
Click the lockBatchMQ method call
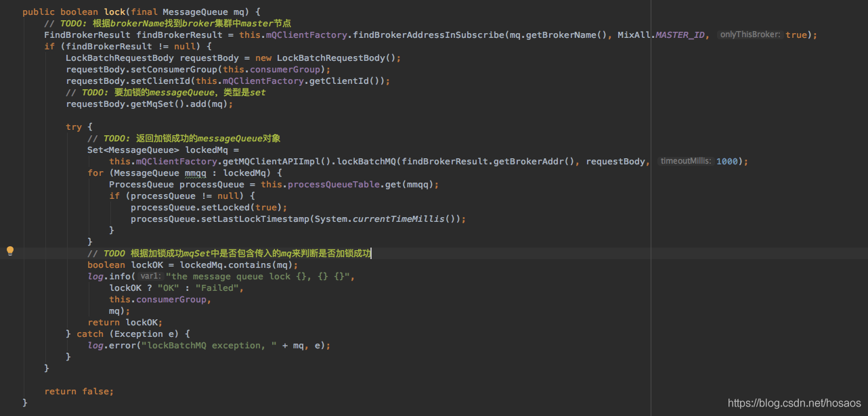(x=366, y=161)
